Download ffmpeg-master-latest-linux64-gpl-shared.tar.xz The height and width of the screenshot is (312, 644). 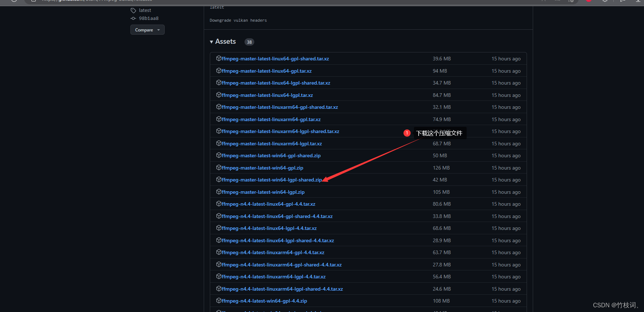coord(275,59)
